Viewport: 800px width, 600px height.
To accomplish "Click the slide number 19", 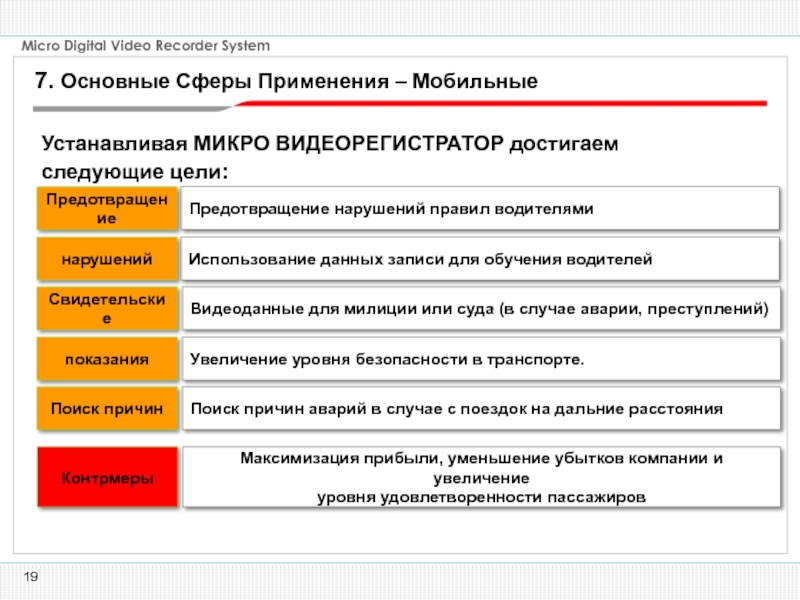I will tap(31, 577).
